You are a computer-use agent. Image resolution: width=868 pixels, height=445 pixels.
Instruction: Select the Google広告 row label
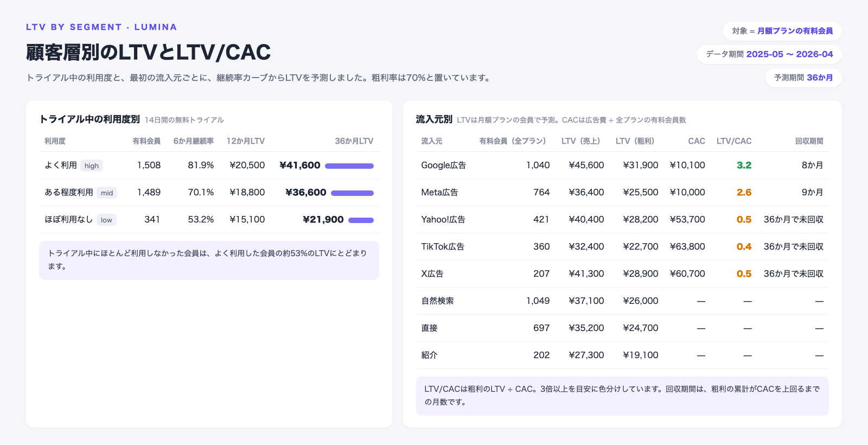(444, 165)
